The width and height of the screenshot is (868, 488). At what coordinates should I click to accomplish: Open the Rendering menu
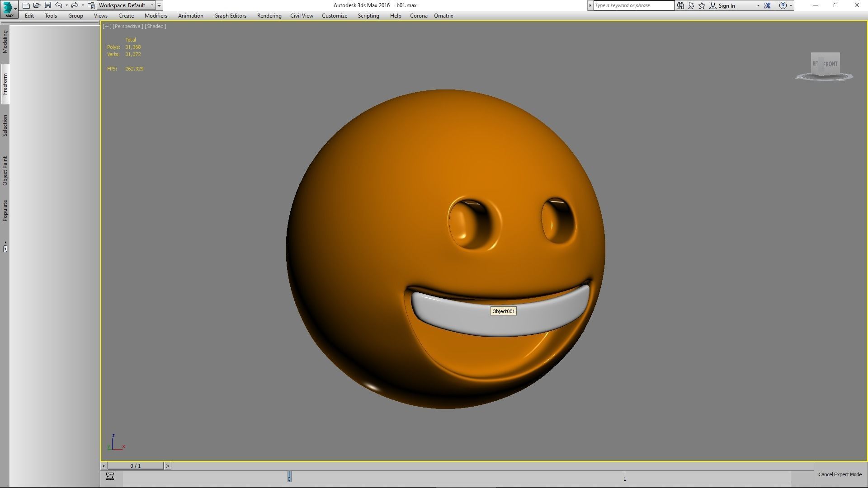pyautogui.click(x=269, y=16)
